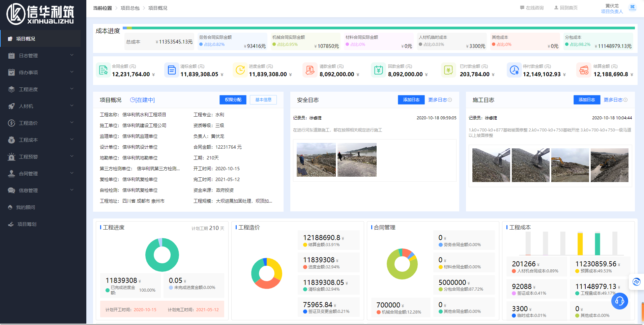Click the 在线咨询 chat icon
This screenshot has width=644, height=325.
coord(522,8)
